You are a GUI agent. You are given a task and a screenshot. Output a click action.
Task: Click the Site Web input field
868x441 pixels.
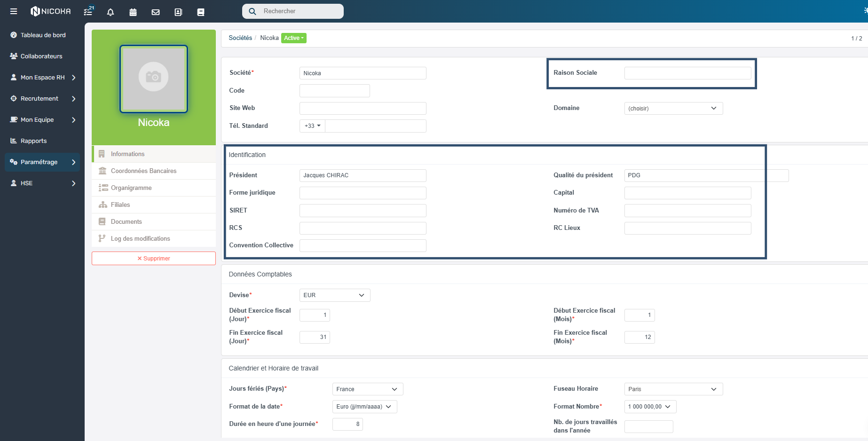pyautogui.click(x=363, y=108)
